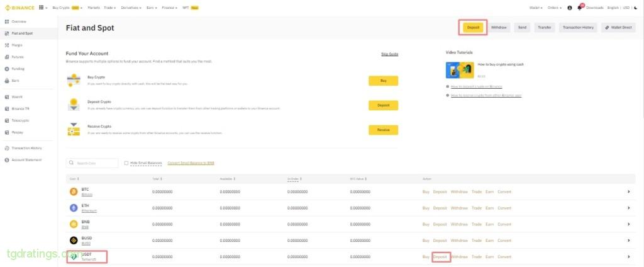Viewport: 644px width, 267px height.
Task: Open the apps grid menu icon
Action: click(42, 8)
